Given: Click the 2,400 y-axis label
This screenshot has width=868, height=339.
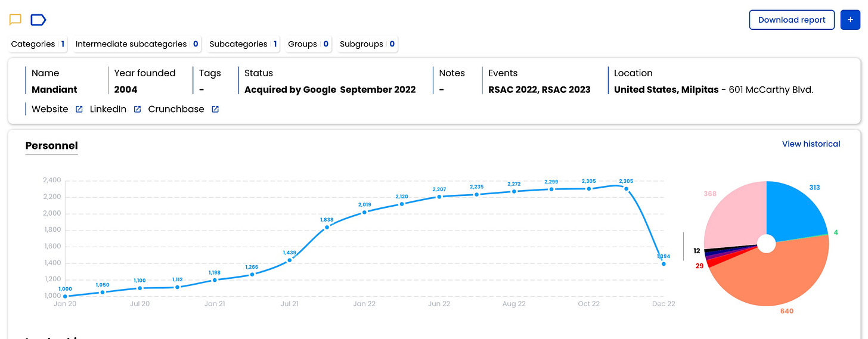Looking at the screenshot, I should 52,180.
